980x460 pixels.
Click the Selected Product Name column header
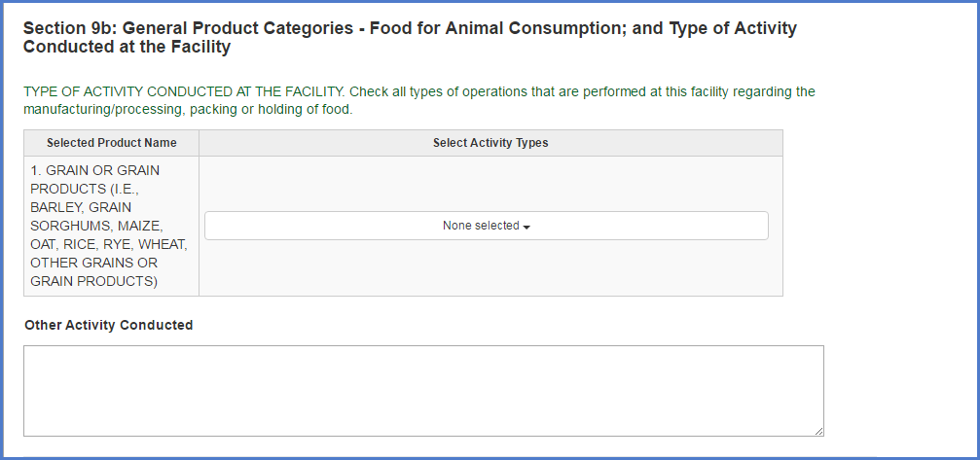click(111, 143)
